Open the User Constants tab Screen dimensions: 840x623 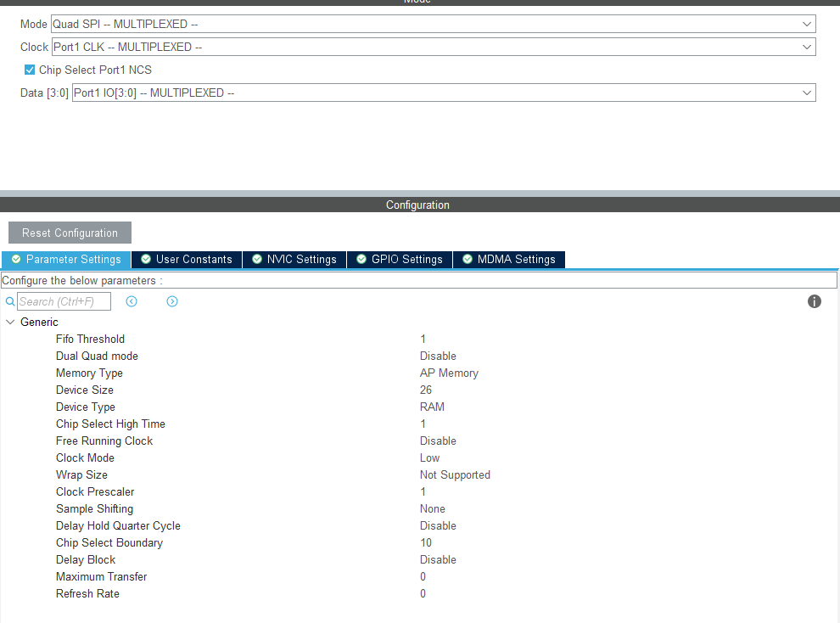(x=187, y=259)
